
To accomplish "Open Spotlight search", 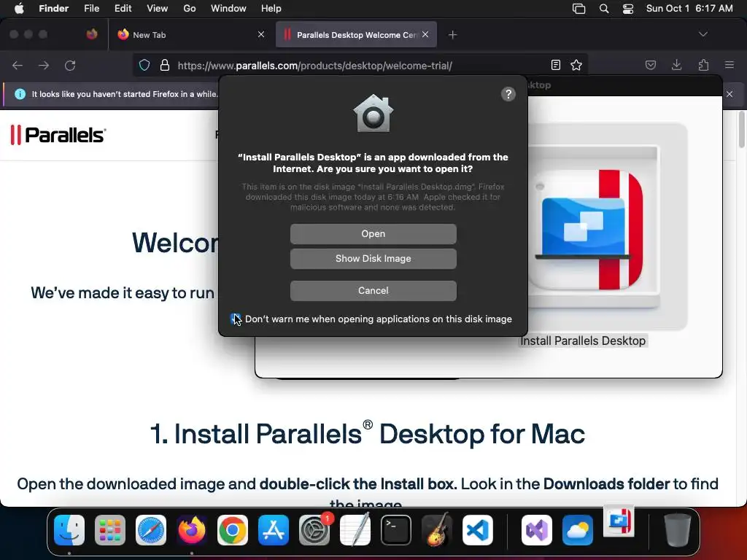I will pos(604,9).
